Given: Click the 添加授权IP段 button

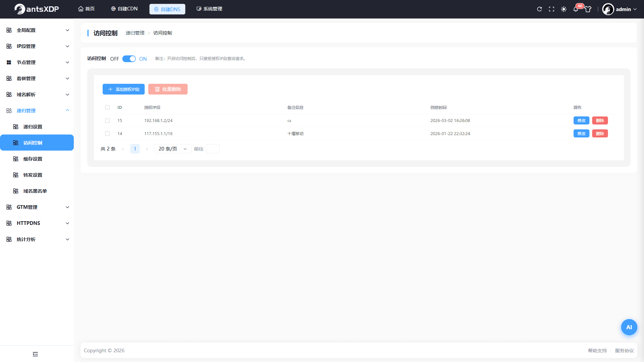Looking at the screenshot, I should [123, 89].
